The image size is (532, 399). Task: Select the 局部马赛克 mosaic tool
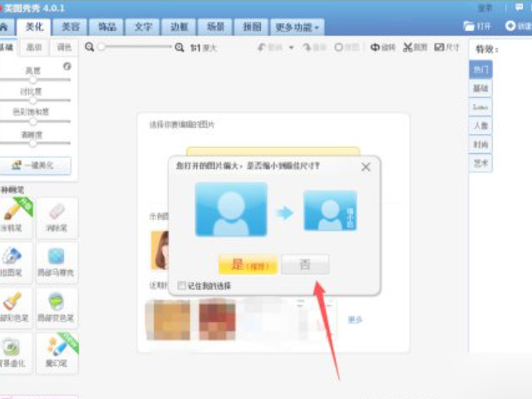pyautogui.click(x=57, y=263)
